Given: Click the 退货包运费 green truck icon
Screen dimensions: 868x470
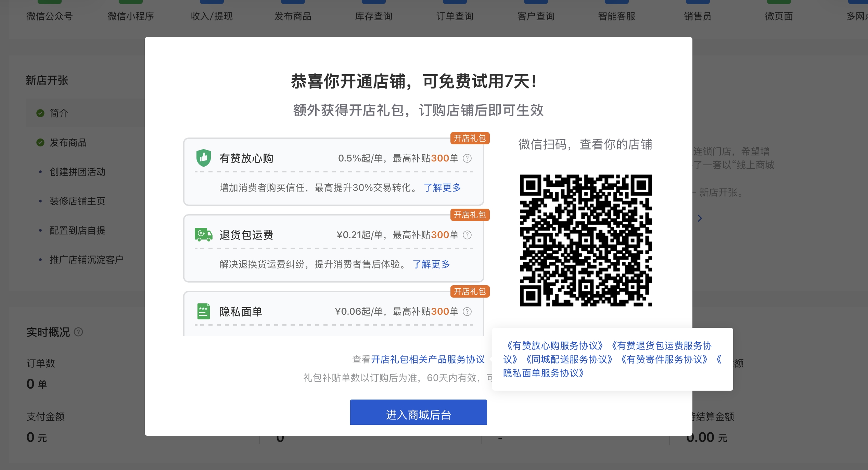Looking at the screenshot, I should point(203,235).
